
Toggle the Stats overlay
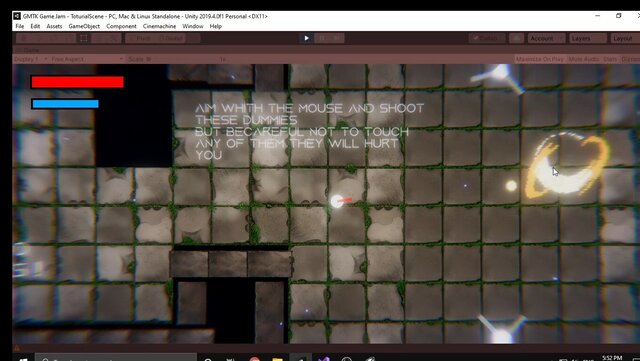pos(610,59)
